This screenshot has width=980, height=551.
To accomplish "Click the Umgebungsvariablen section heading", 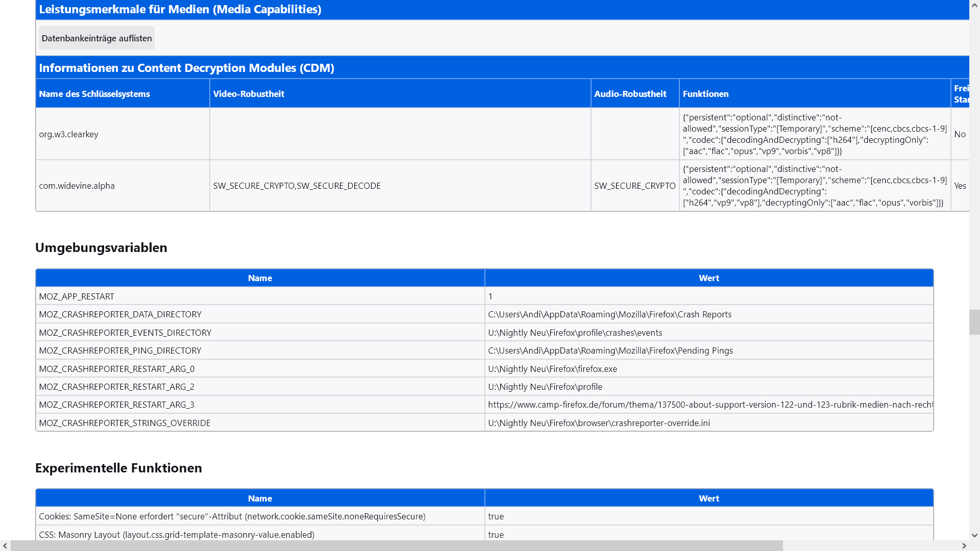I will click(x=101, y=247).
